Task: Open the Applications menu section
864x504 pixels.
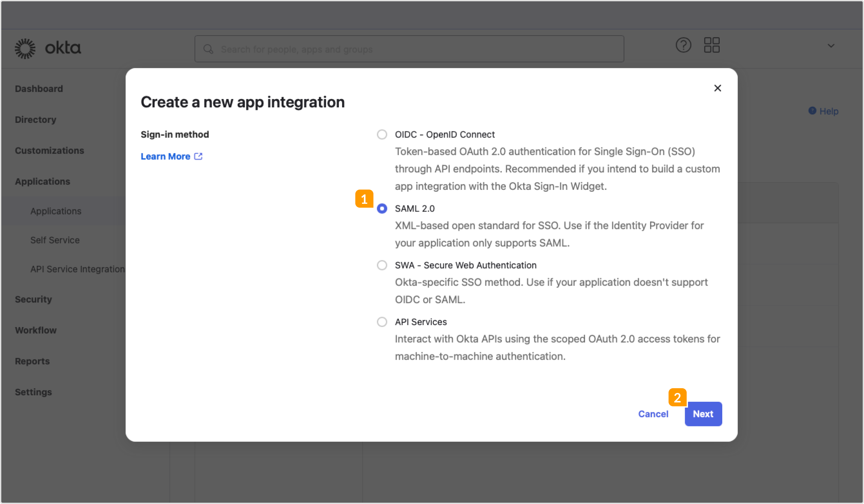Action: (43, 181)
